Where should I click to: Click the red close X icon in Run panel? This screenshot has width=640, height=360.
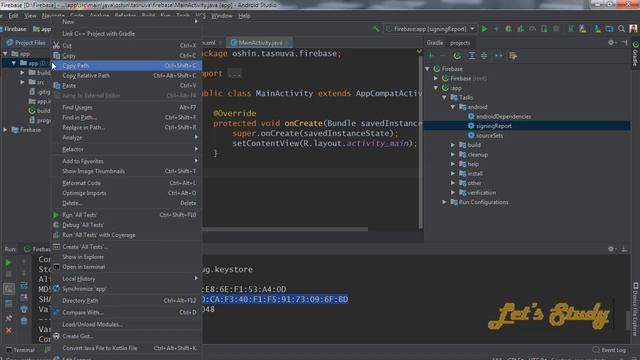tap(8, 330)
